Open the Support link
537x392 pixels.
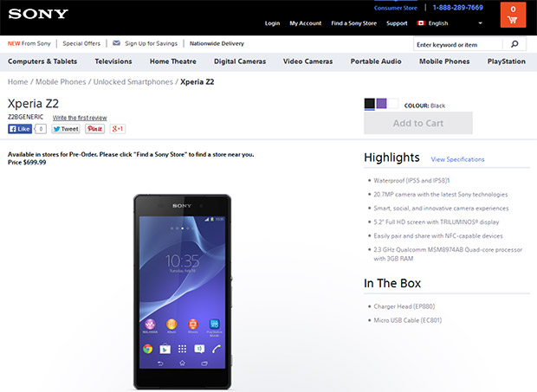(397, 23)
